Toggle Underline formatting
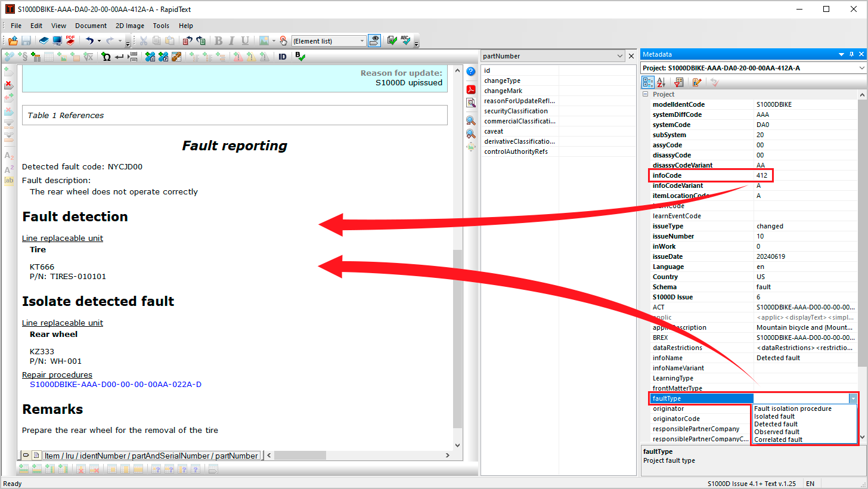Screen dimensions: 868x489 tap(244, 41)
